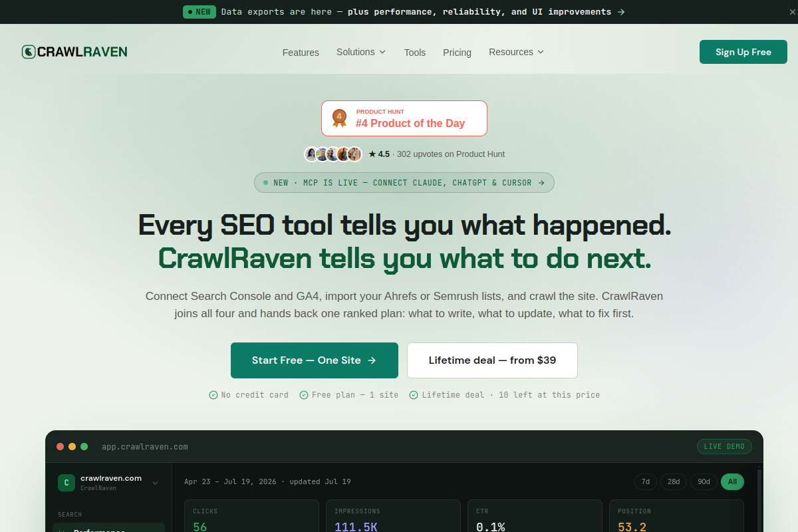
Task: Click the upvoter avatars group
Action: tap(333, 154)
